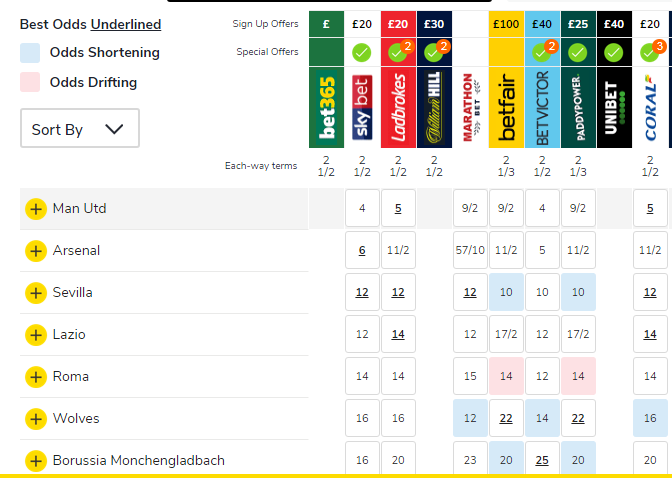Viewport: 672px width, 478px height.
Task: Click Paddy Power special offers green checkmark
Action: [x=578, y=52]
